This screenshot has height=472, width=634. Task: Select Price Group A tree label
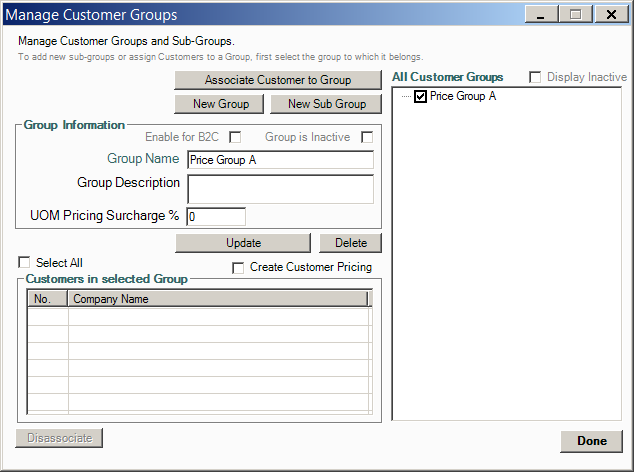[462, 97]
